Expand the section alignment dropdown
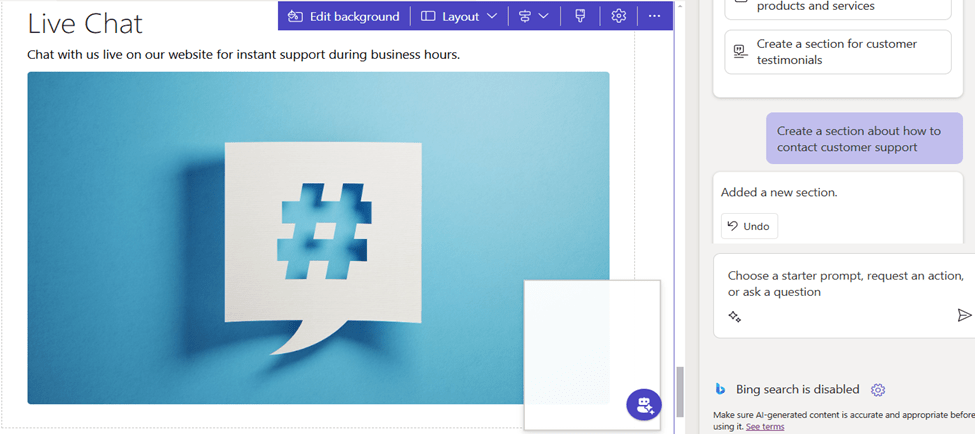The width and height of the screenshot is (975, 434). click(533, 16)
